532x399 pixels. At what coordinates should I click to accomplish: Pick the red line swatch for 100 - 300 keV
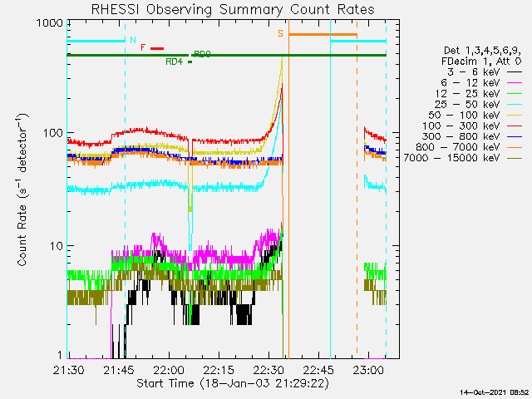515,126
